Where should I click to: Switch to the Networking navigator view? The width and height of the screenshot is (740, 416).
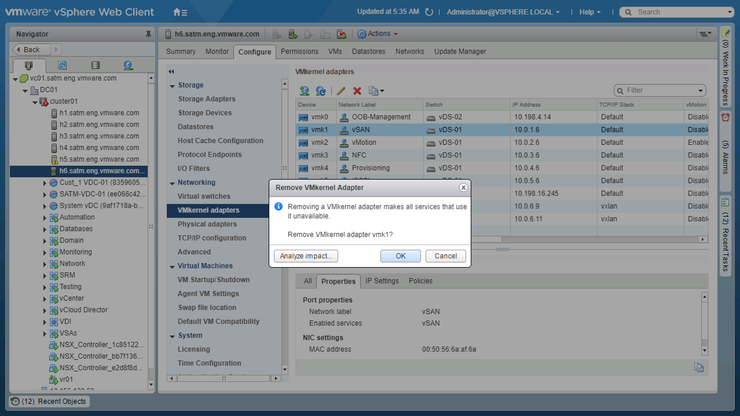coord(128,65)
